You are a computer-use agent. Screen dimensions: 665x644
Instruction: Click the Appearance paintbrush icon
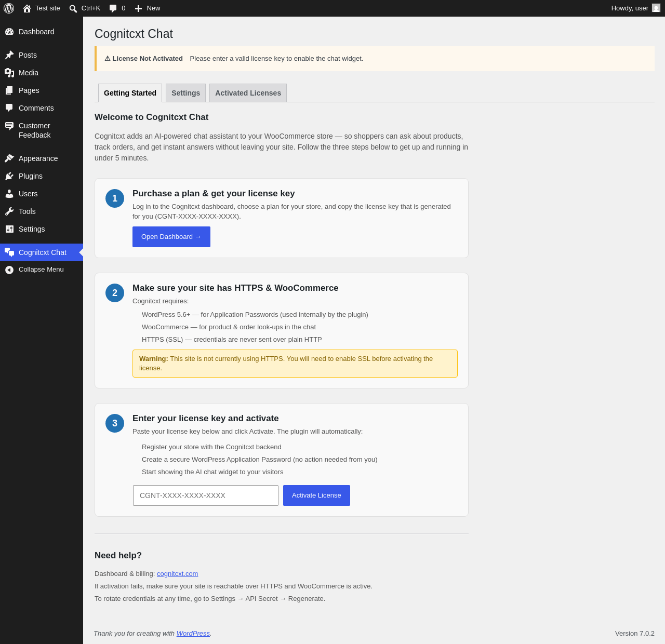tap(9, 158)
